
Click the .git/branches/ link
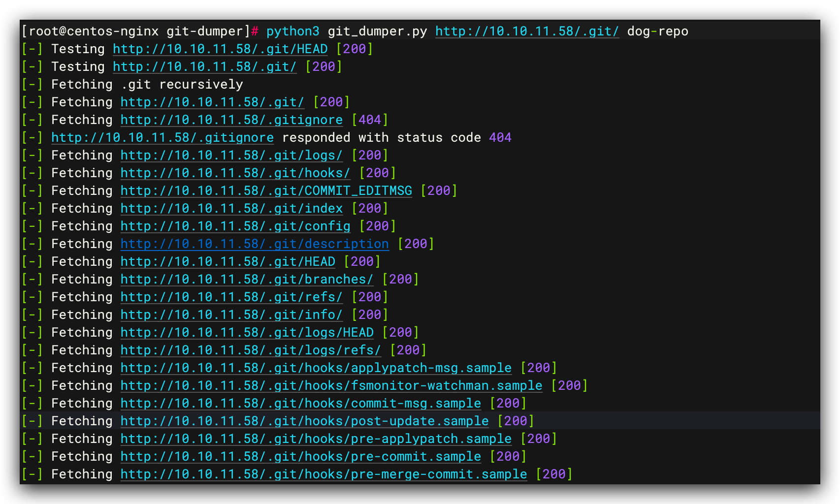tap(246, 279)
